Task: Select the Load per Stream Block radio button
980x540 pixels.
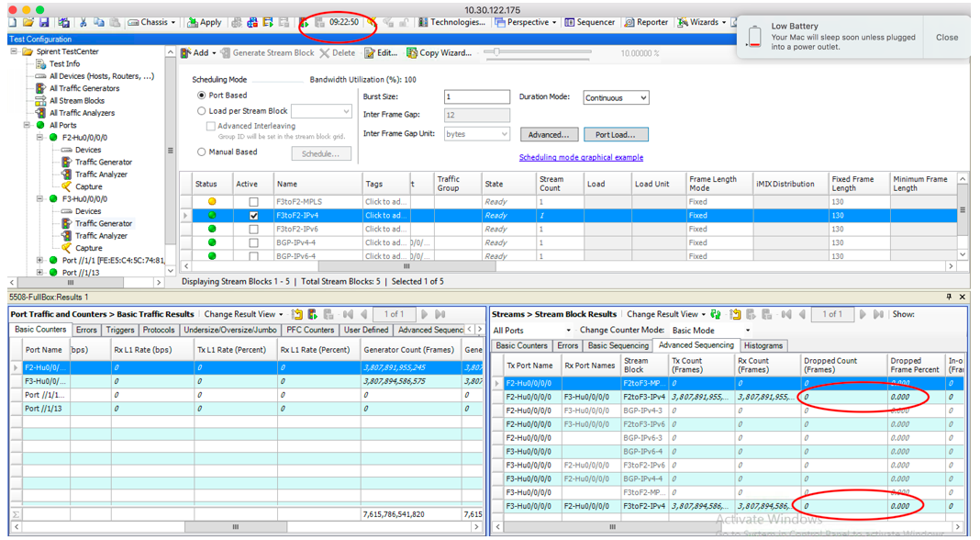Action: [202, 111]
